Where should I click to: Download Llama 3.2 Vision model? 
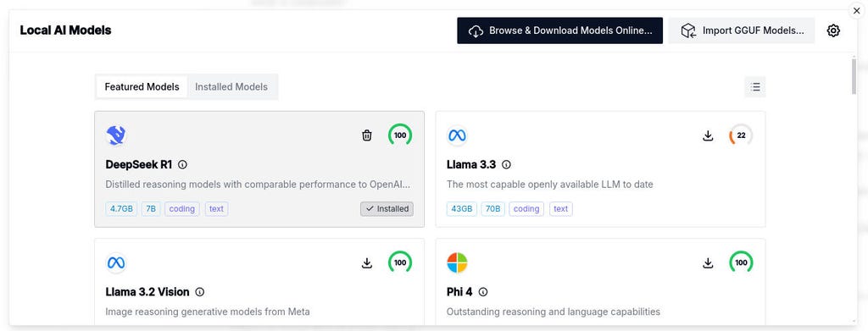pos(366,262)
